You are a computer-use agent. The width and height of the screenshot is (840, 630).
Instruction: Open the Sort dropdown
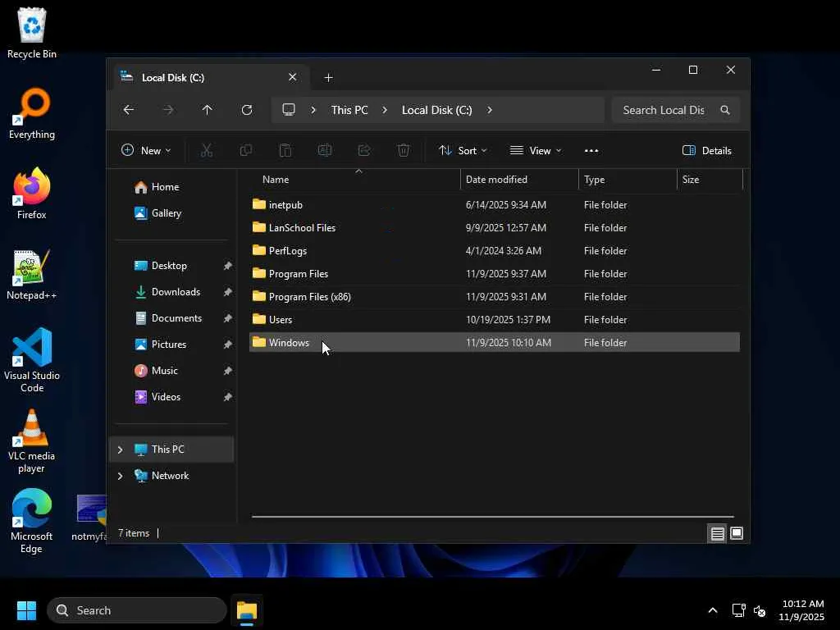coord(463,150)
